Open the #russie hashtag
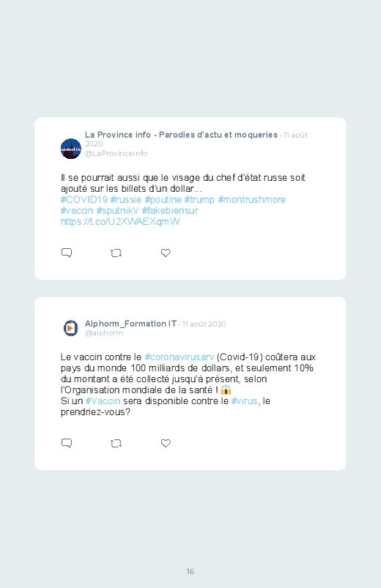 126,199
